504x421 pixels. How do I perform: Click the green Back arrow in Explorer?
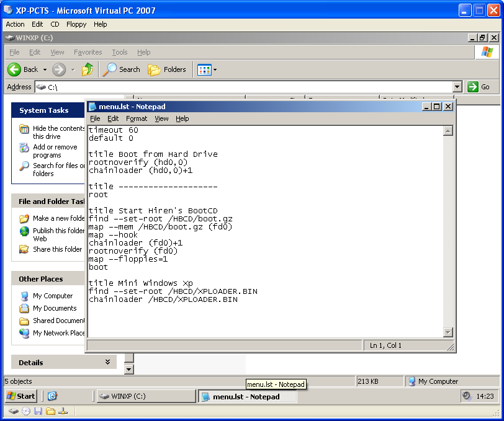click(x=14, y=69)
